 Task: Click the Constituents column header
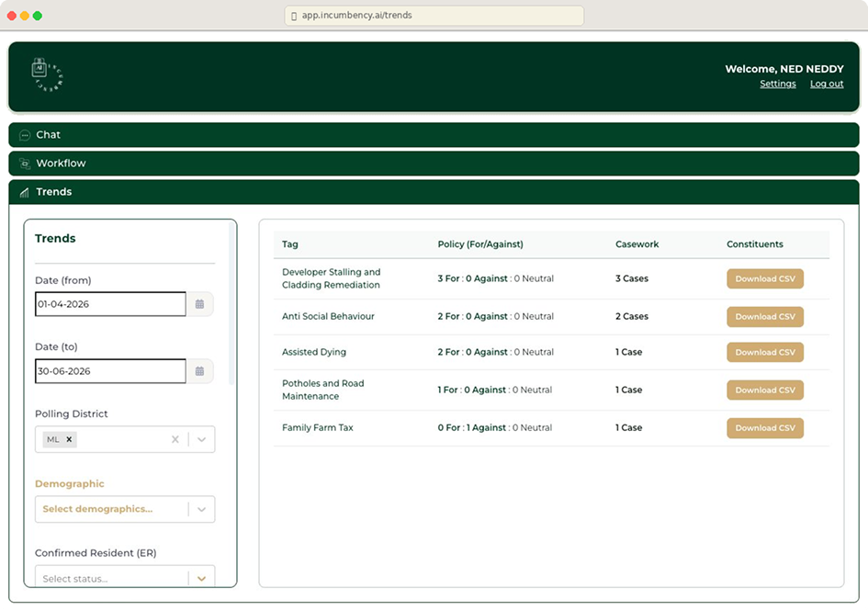pyautogui.click(x=754, y=244)
